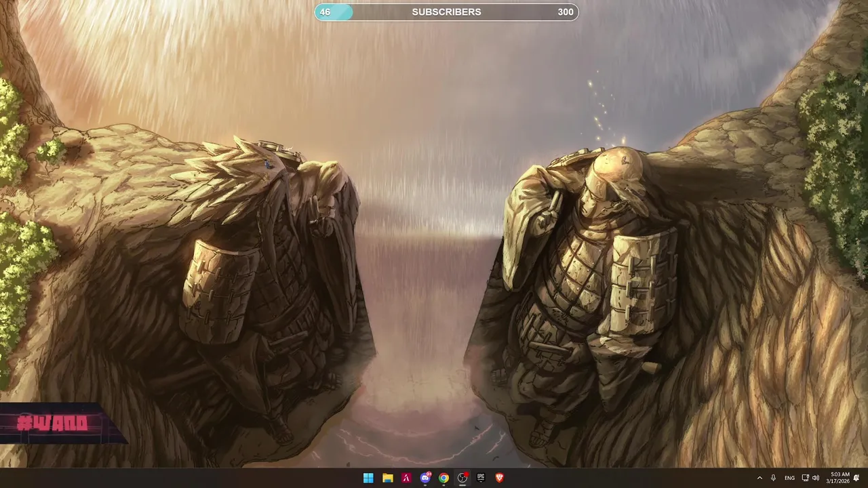Open the notifications bell icon
The image size is (868, 488).
tap(857, 478)
